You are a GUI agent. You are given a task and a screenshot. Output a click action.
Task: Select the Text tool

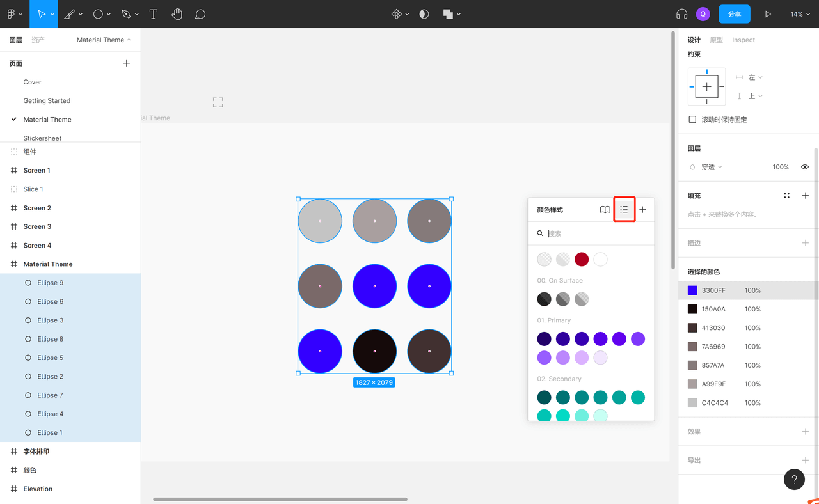[x=154, y=14]
